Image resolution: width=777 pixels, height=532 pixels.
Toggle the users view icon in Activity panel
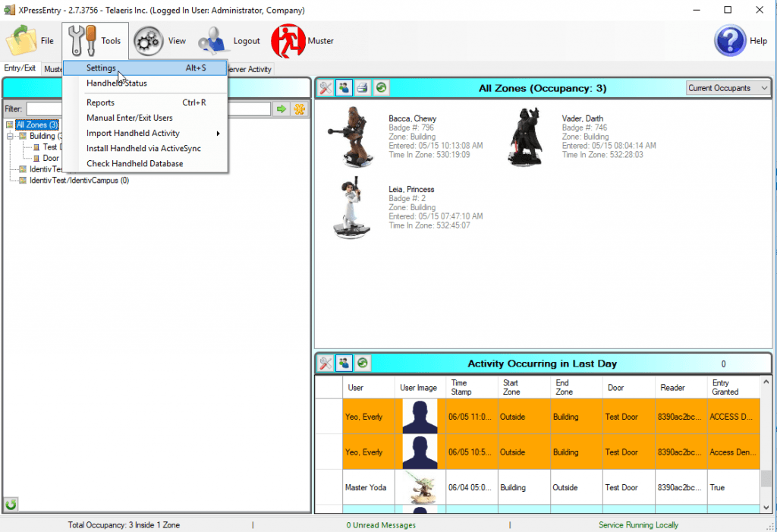(x=344, y=364)
